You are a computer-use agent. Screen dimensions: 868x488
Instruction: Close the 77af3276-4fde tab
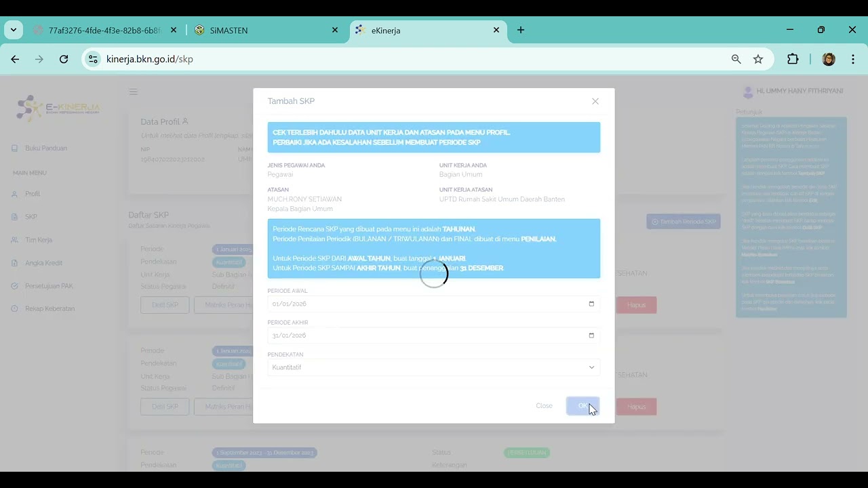(174, 30)
